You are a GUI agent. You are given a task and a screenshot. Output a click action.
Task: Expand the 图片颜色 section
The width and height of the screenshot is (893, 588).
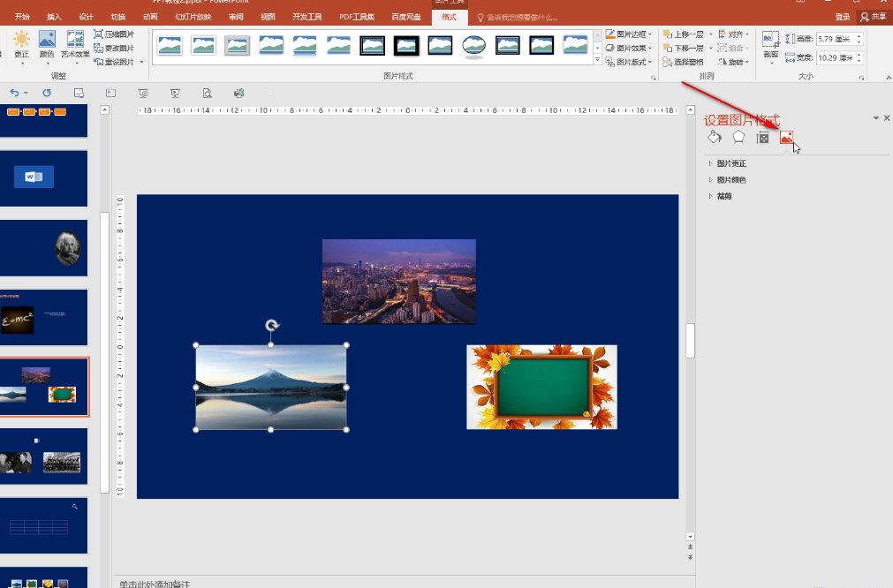click(x=731, y=180)
